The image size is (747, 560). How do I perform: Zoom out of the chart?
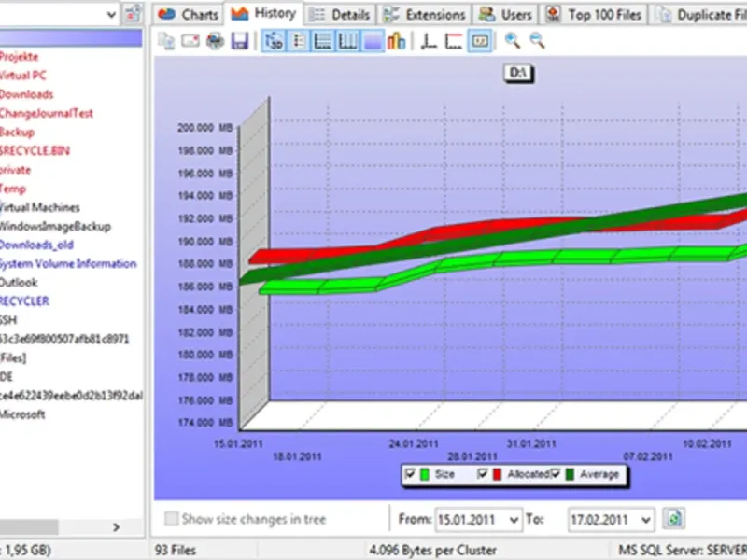tap(538, 41)
